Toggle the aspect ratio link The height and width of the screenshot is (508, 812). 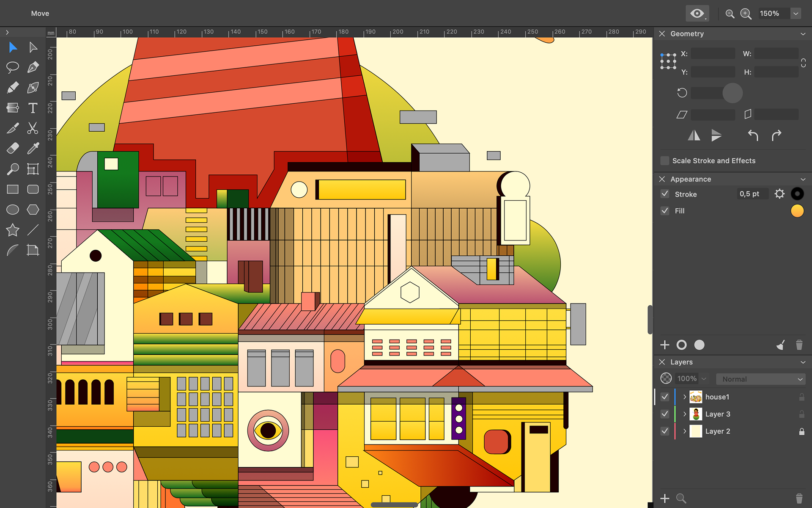coord(804,63)
